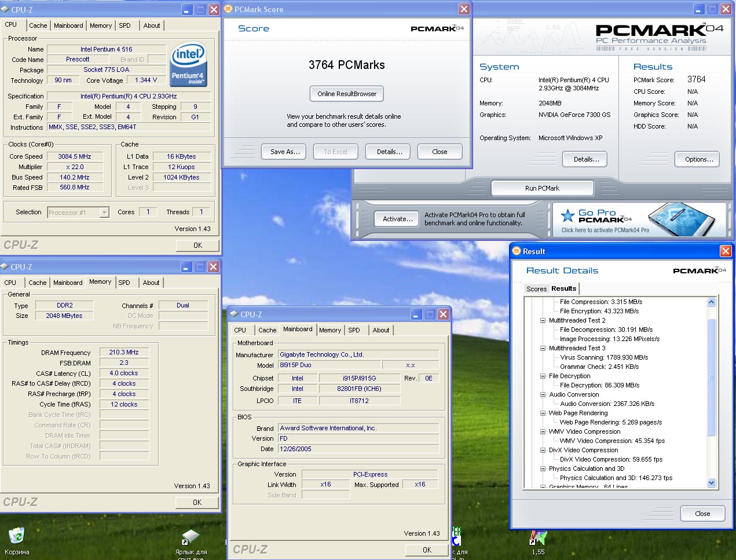Click OK in the CPU-Z Mainboard window
This screenshot has width=736, height=560.
pos(427,550)
